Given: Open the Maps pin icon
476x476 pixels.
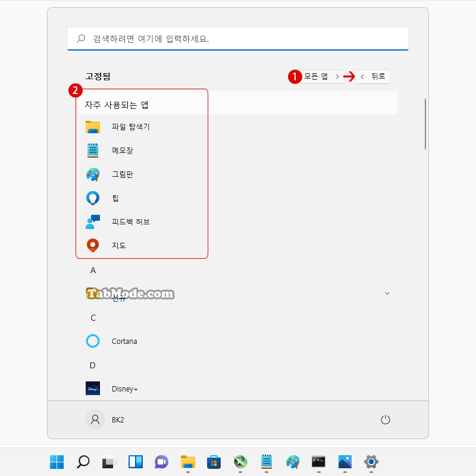Looking at the screenshot, I should pos(93,245).
